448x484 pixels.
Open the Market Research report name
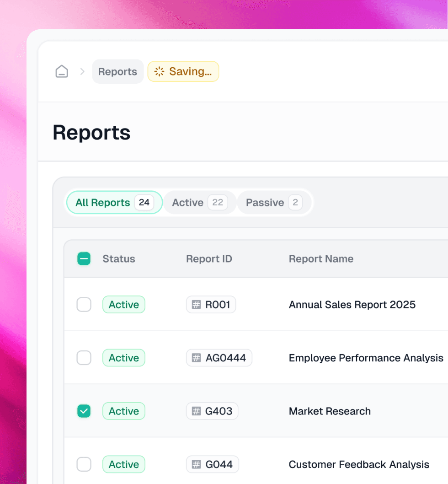pos(330,411)
